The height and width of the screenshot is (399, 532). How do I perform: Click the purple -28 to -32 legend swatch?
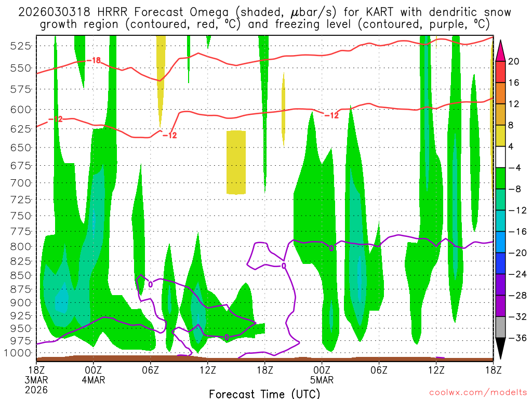500,306
